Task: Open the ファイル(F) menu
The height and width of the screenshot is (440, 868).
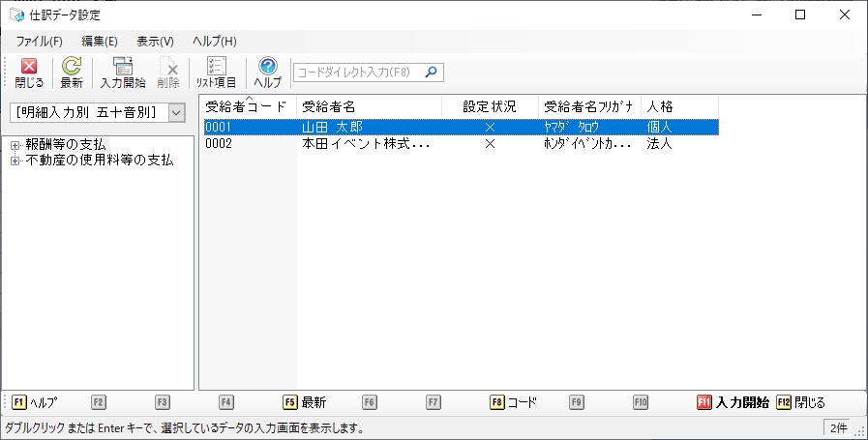Action: coord(40,42)
